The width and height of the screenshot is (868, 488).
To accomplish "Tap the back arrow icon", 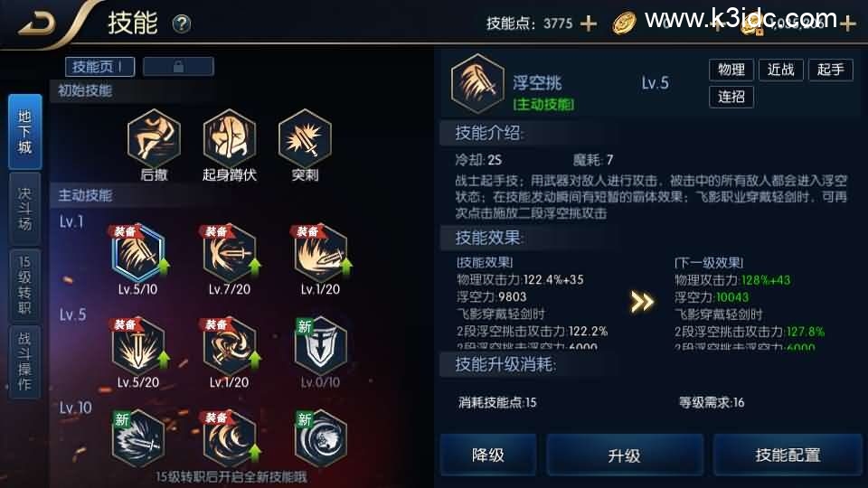I will (x=36, y=24).
